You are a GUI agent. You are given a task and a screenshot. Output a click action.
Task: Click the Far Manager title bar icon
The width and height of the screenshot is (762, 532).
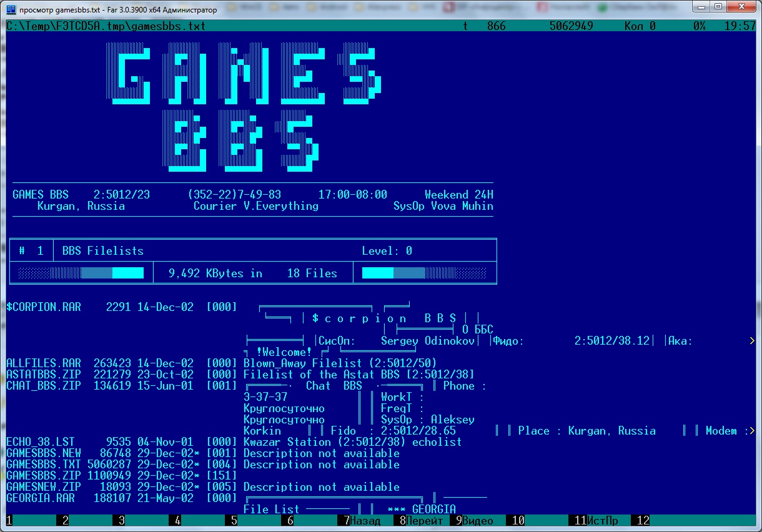(11, 10)
